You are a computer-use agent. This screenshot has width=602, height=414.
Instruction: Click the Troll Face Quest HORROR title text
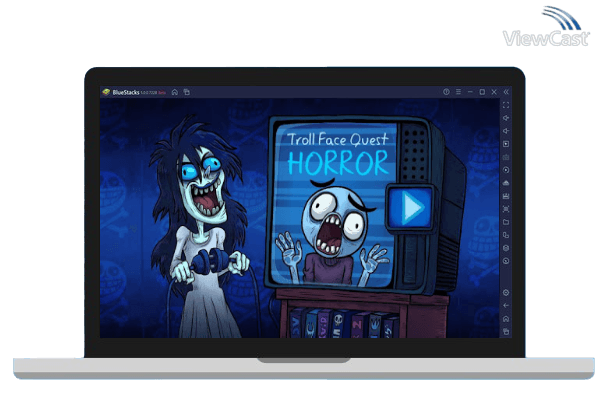tap(338, 154)
